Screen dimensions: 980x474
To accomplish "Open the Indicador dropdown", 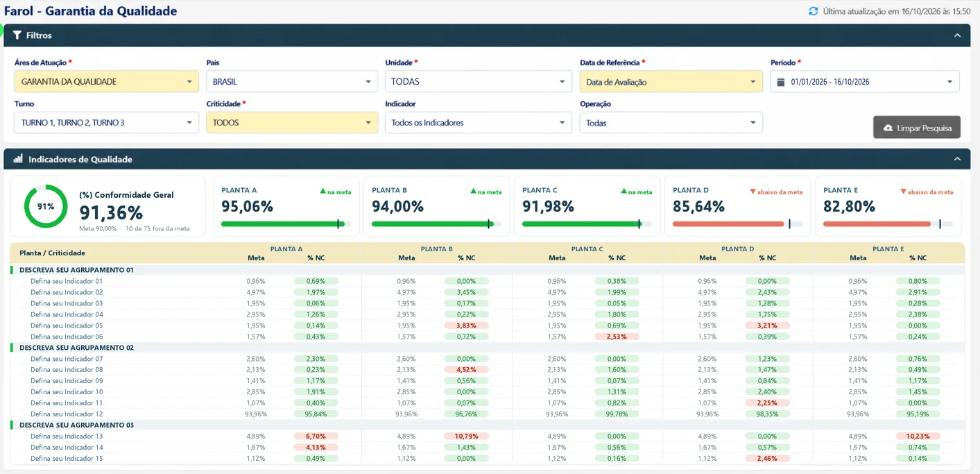I will (x=478, y=123).
